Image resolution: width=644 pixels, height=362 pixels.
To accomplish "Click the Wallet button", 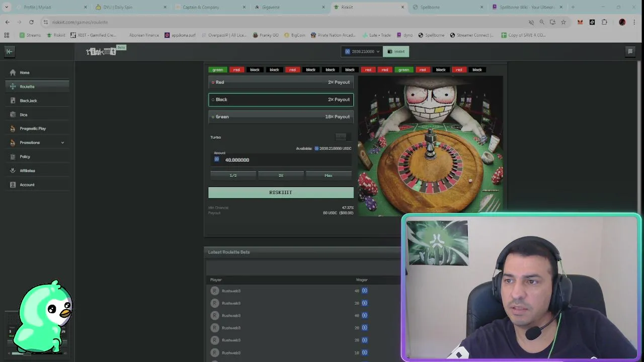I will [x=395, y=51].
